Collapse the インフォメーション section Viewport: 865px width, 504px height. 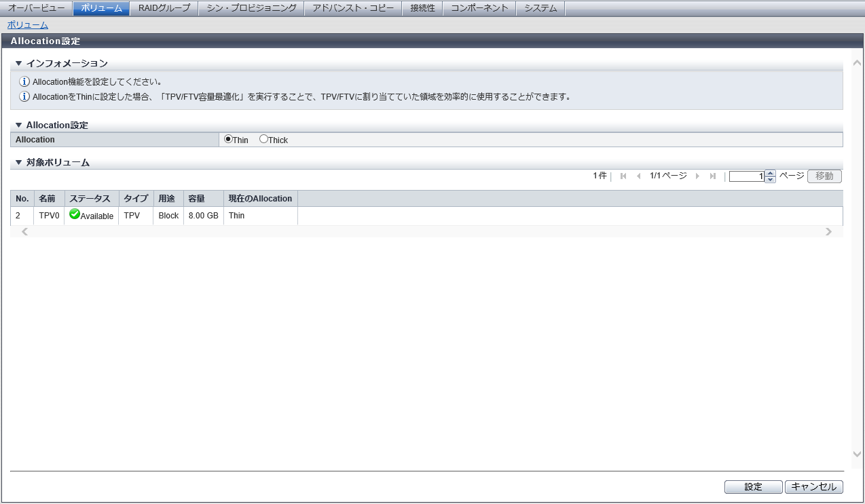point(19,64)
